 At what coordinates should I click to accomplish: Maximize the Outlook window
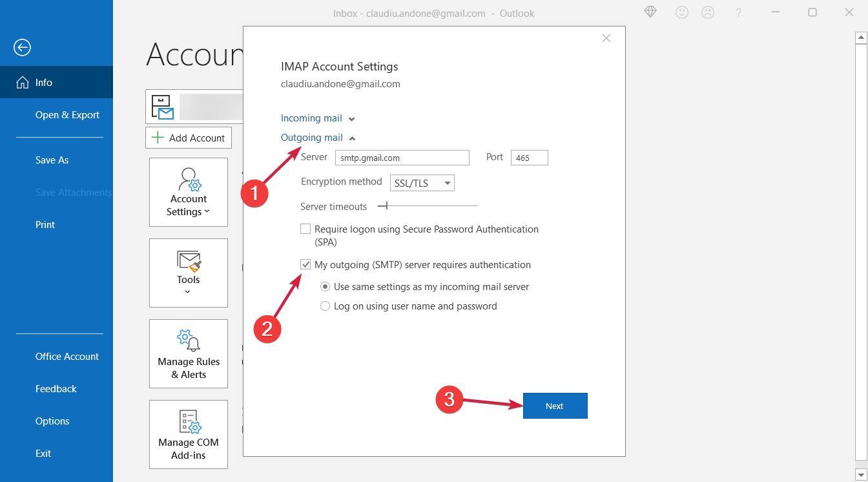[812, 12]
